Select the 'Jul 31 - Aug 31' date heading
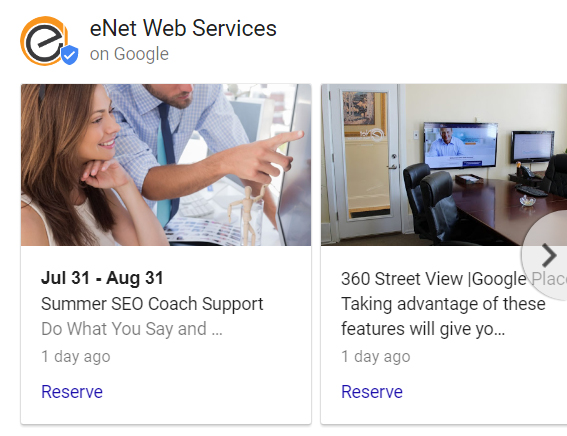Screen dimensions: 567x436 coord(102,278)
